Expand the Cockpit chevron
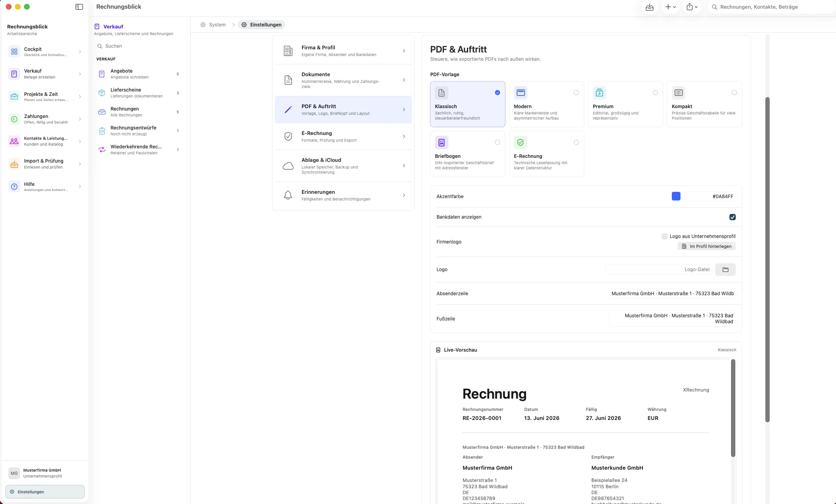The width and height of the screenshot is (836, 504). click(x=80, y=52)
